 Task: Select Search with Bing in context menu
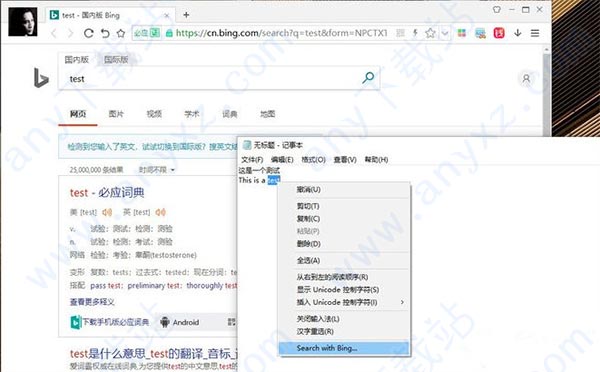[344, 348]
